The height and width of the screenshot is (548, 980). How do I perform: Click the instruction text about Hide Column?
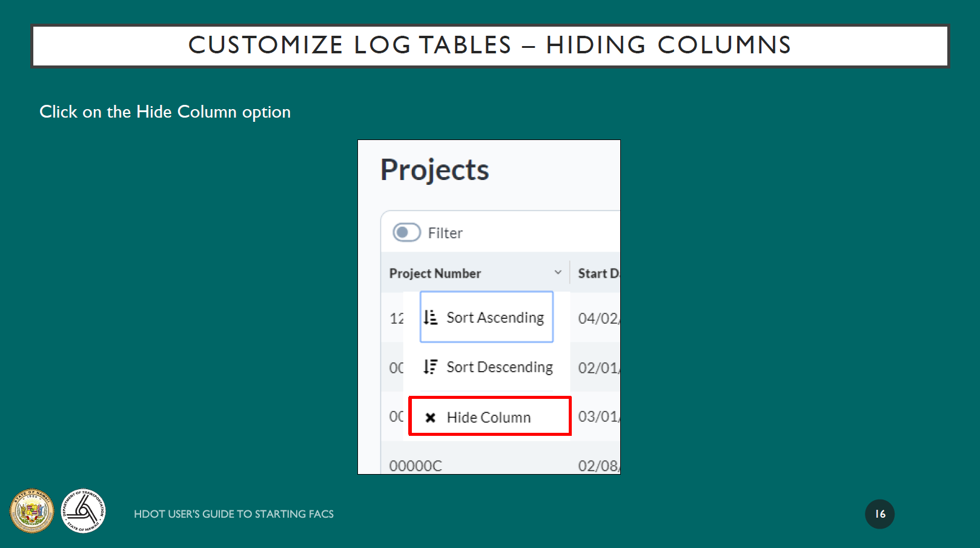pyautogui.click(x=165, y=112)
